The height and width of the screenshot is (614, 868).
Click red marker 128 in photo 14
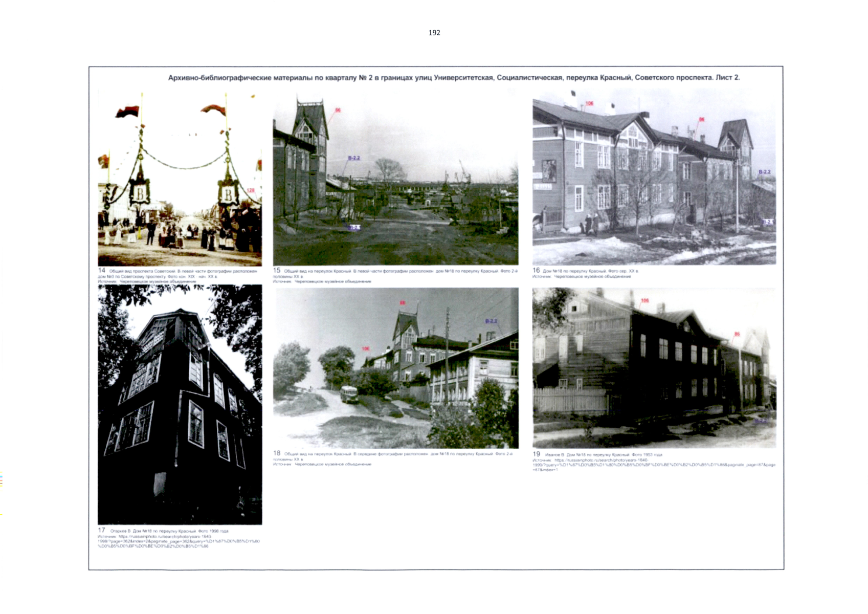[x=251, y=190]
